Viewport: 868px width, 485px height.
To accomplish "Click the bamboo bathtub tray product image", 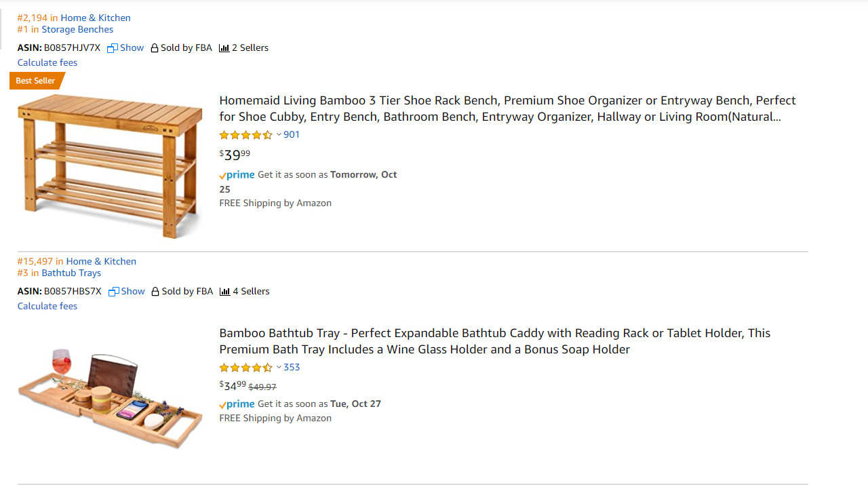I will click(110, 397).
